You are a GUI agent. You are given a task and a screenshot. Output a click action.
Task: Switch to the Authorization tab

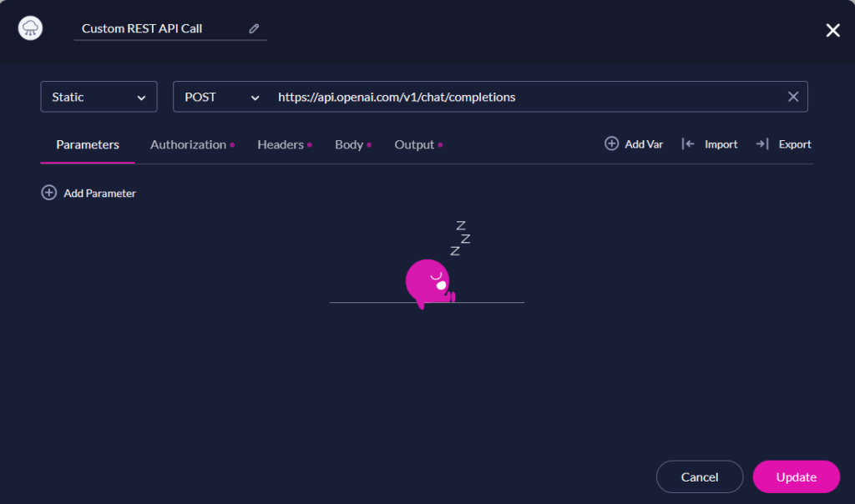point(187,144)
